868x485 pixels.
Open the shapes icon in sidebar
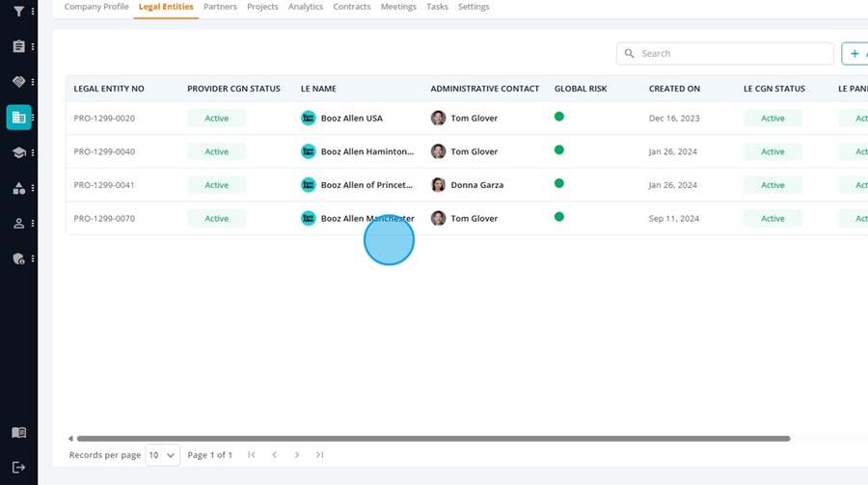18,188
